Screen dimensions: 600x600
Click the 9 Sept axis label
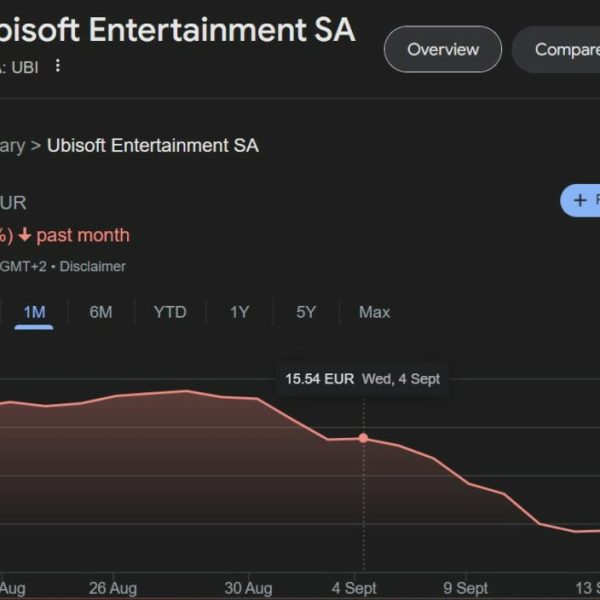(x=466, y=588)
